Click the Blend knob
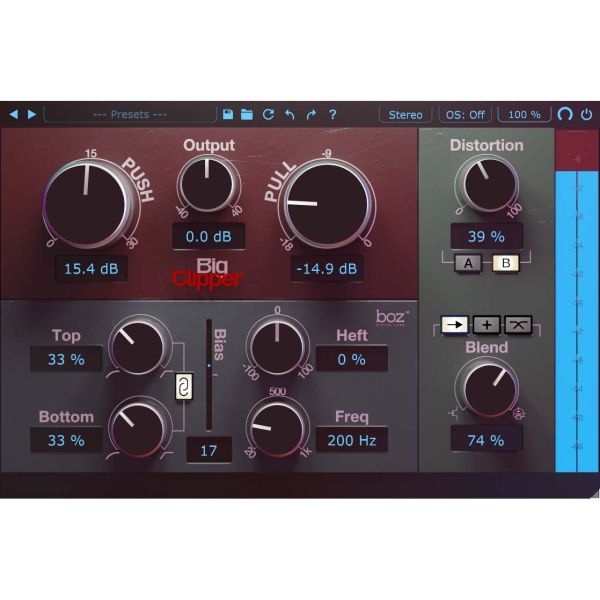The image size is (600, 600). (x=489, y=388)
